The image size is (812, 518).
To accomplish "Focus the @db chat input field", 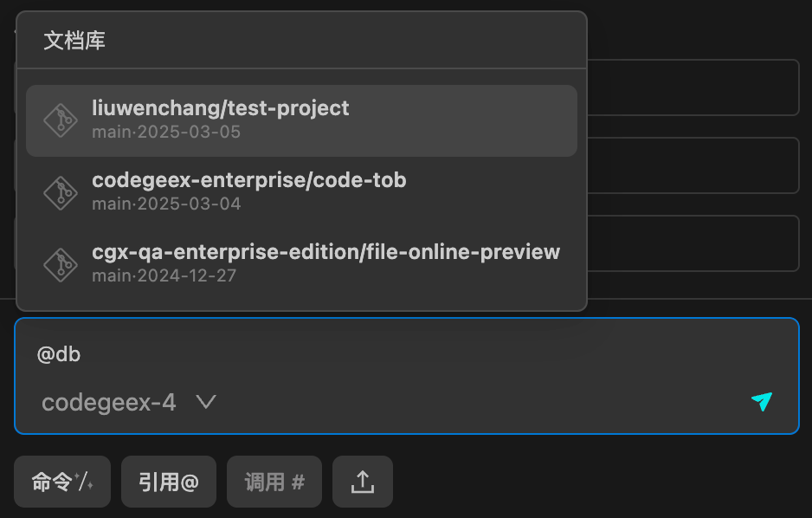I will point(407,354).
